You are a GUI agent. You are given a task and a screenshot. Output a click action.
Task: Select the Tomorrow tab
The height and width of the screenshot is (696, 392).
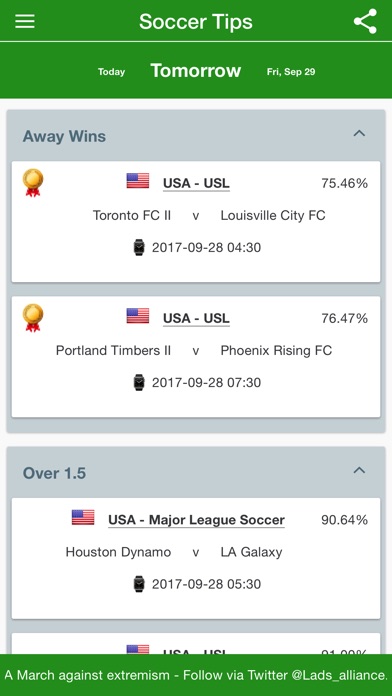click(x=196, y=71)
